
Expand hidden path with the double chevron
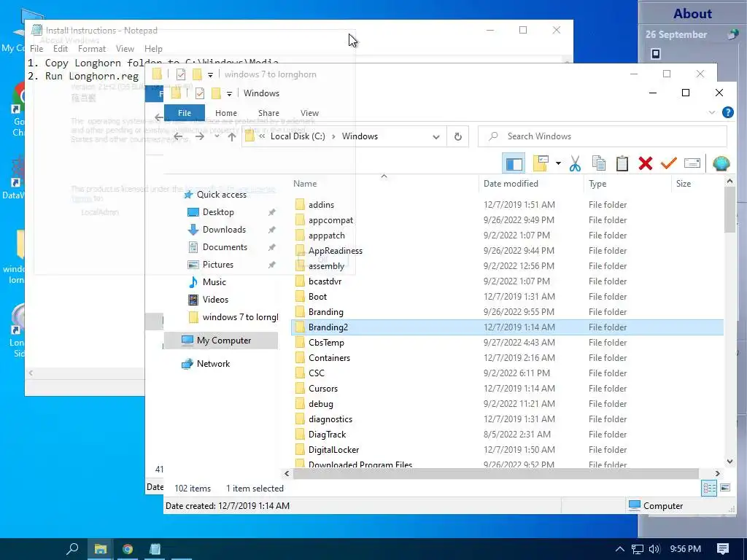pos(262,136)
